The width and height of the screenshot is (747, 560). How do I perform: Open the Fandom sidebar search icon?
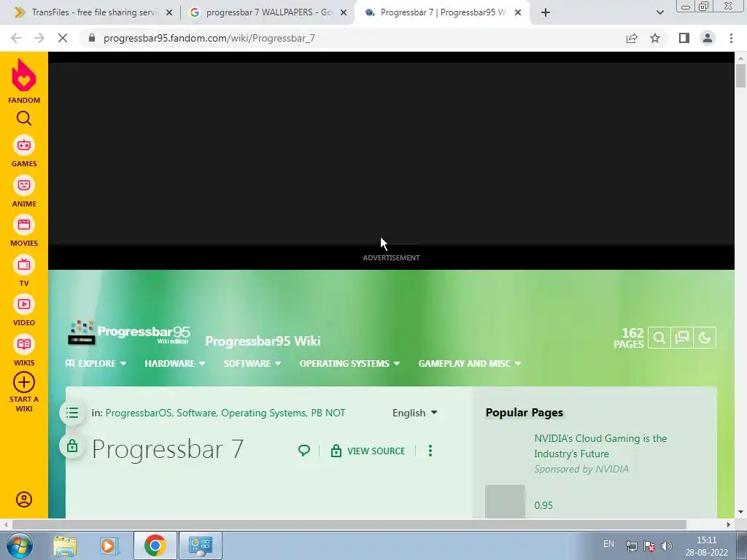[x=24, y=118]
